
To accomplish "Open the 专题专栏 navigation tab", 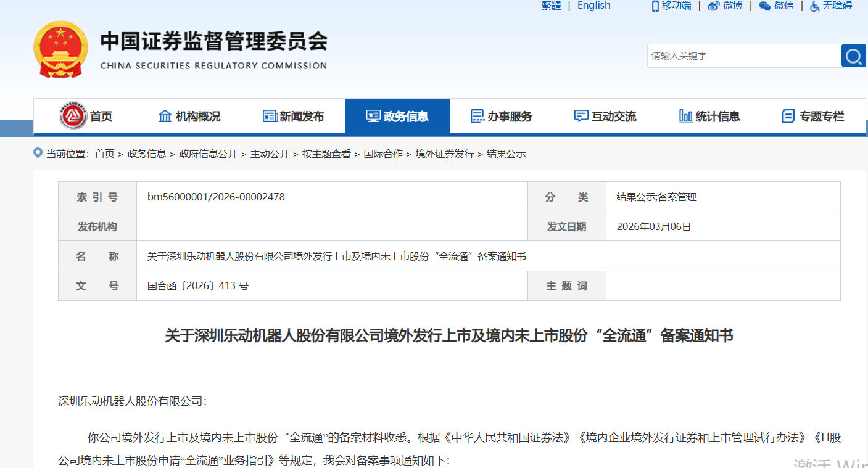I will [x=813, y=117].
